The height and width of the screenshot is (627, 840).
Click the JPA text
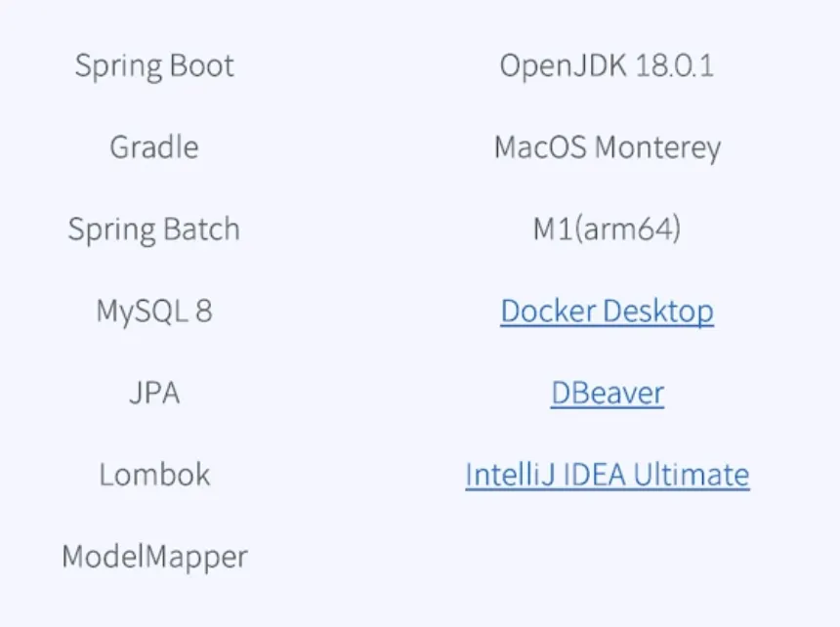coord(154,394)
